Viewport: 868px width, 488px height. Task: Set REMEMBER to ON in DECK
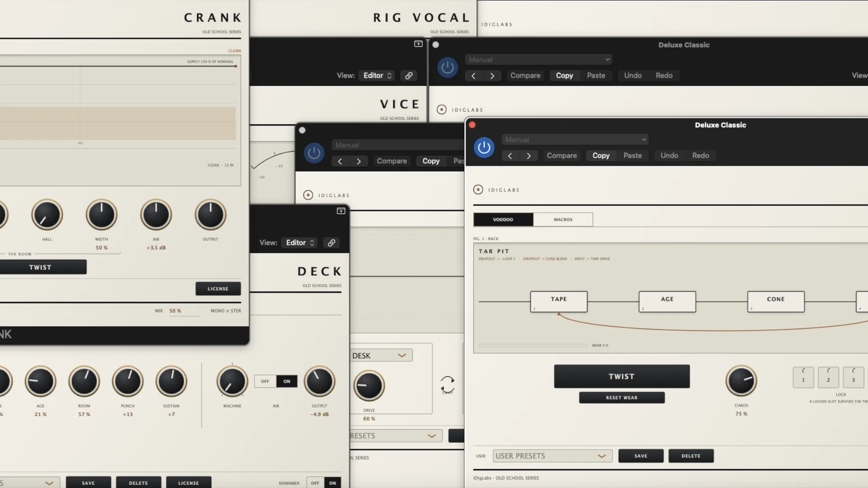[x=333, y=483]
